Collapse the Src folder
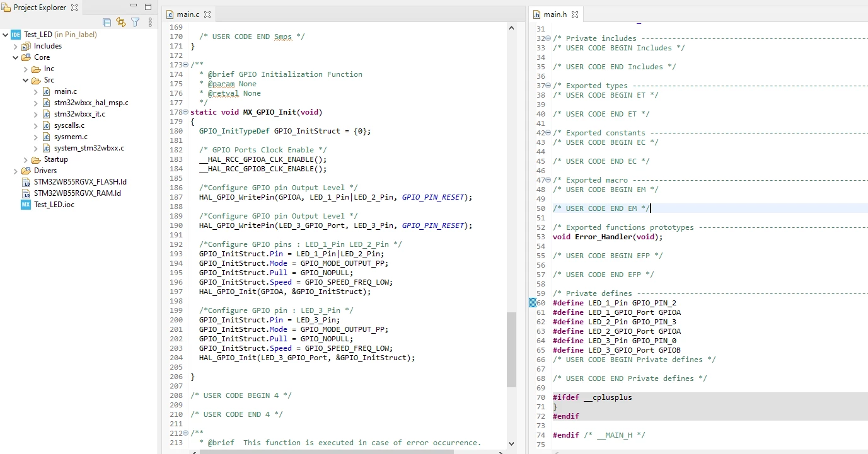The width and height of the screenshot is (868, 454). (x=26, y=80)
